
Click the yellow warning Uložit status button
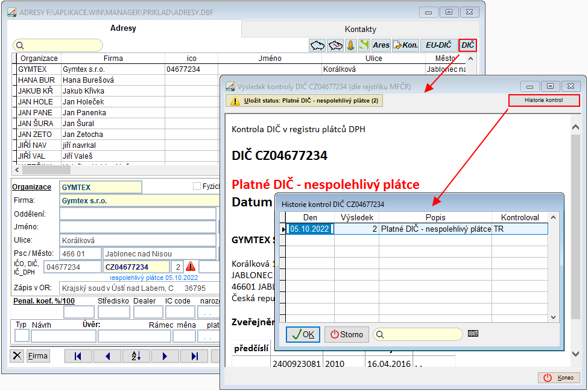click(305, 101)
